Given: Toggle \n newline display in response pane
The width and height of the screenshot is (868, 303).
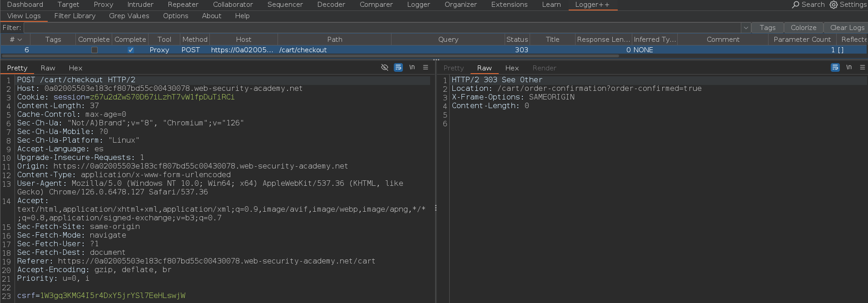Looking at the screenshot, I should 849,67.
